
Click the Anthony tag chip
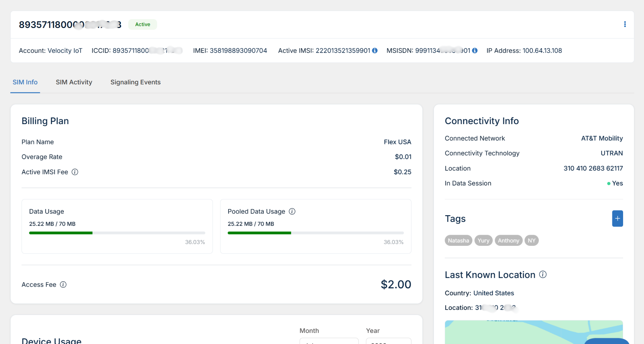pyautogui.click(x=508, y=240)
